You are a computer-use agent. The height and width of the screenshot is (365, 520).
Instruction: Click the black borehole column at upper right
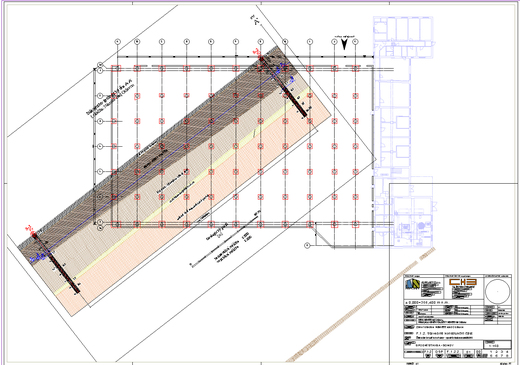[x=283, y=87]
